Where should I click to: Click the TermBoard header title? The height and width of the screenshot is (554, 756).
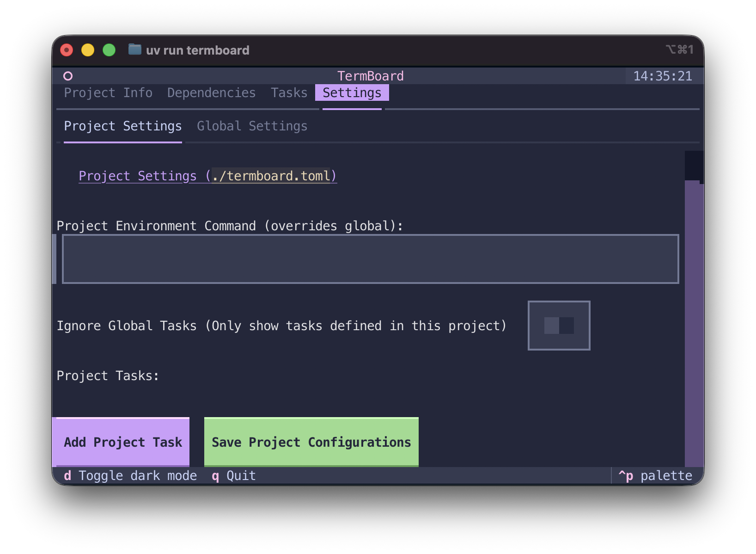370,76
